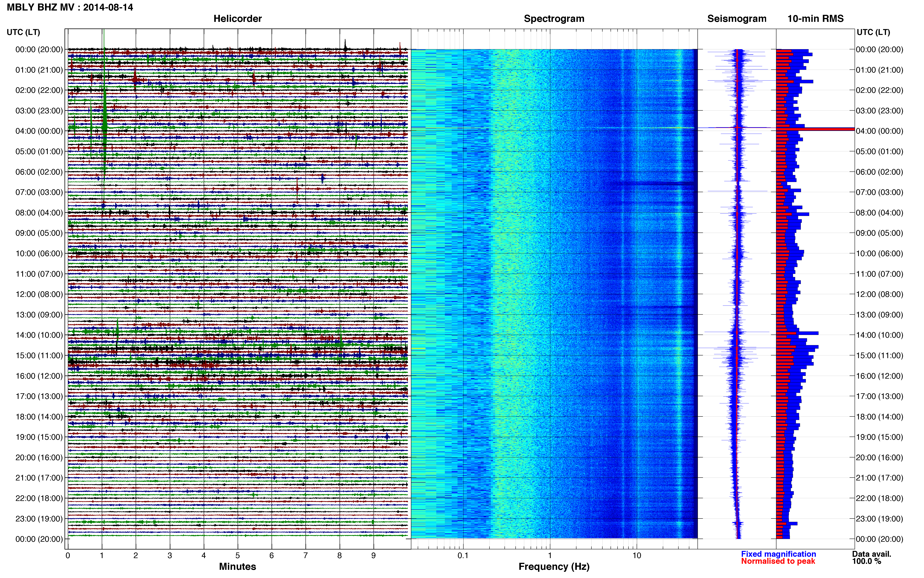
Task: Click the left '01:00 (21:00)' time label
Action: coord(39,70)
